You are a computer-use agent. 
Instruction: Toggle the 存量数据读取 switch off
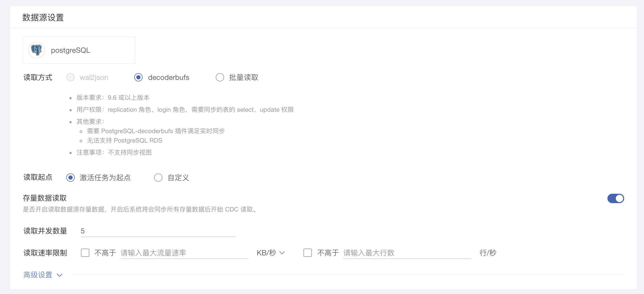tap(616, 198)
